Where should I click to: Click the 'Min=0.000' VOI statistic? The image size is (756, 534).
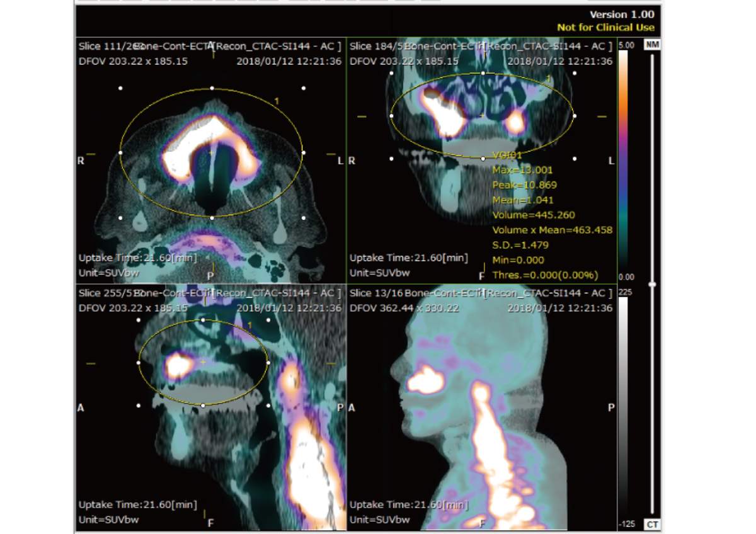point(518,260)
